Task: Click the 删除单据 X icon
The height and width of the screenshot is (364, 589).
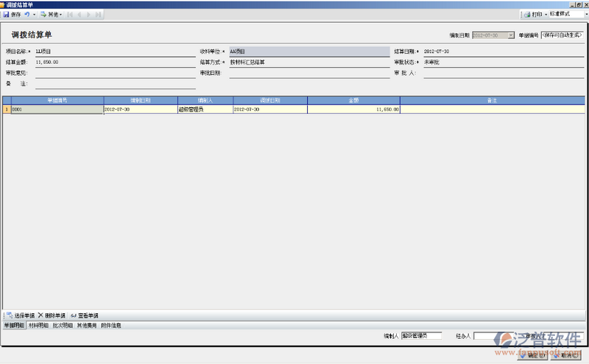Action: tap(40, 315)
